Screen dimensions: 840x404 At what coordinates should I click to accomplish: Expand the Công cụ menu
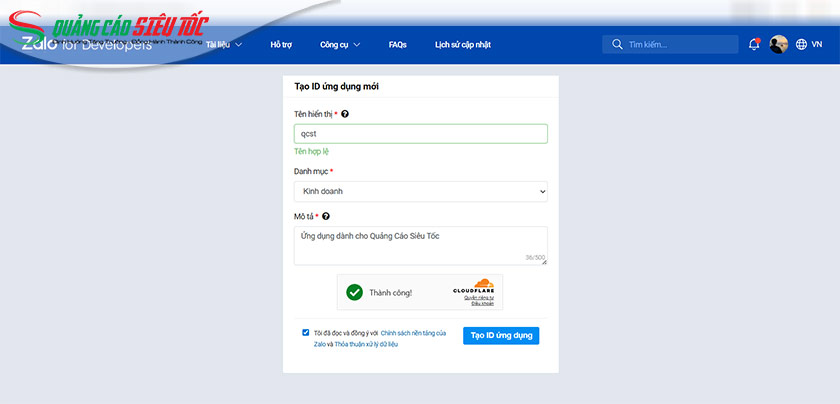(340, 45)
